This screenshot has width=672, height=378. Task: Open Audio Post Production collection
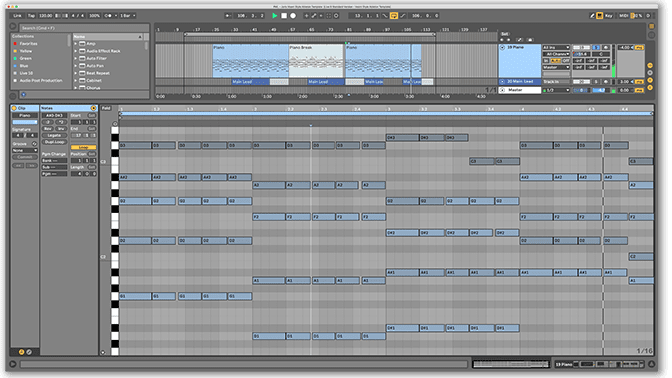pos(41,80)
